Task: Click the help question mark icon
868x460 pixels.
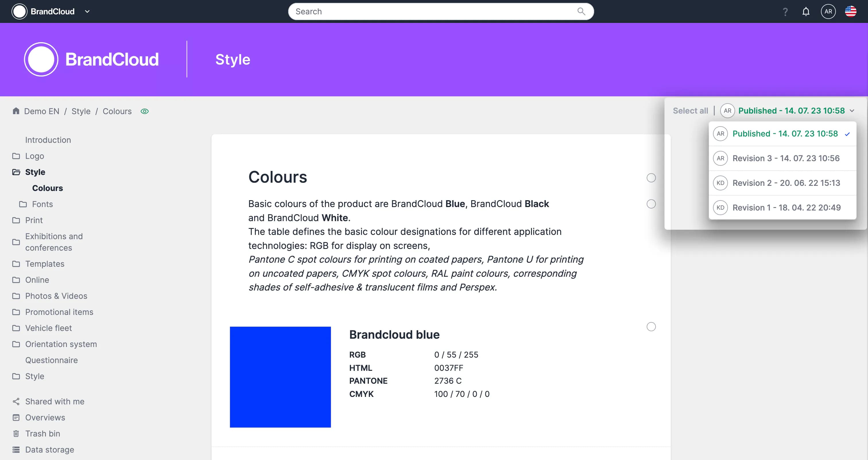Action: 785,12
